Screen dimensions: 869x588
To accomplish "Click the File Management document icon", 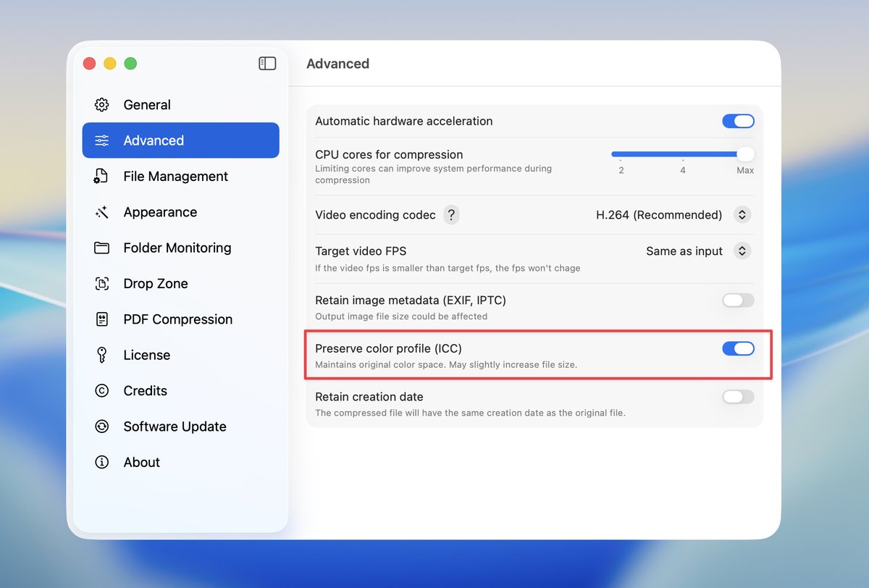I will 101,177.
